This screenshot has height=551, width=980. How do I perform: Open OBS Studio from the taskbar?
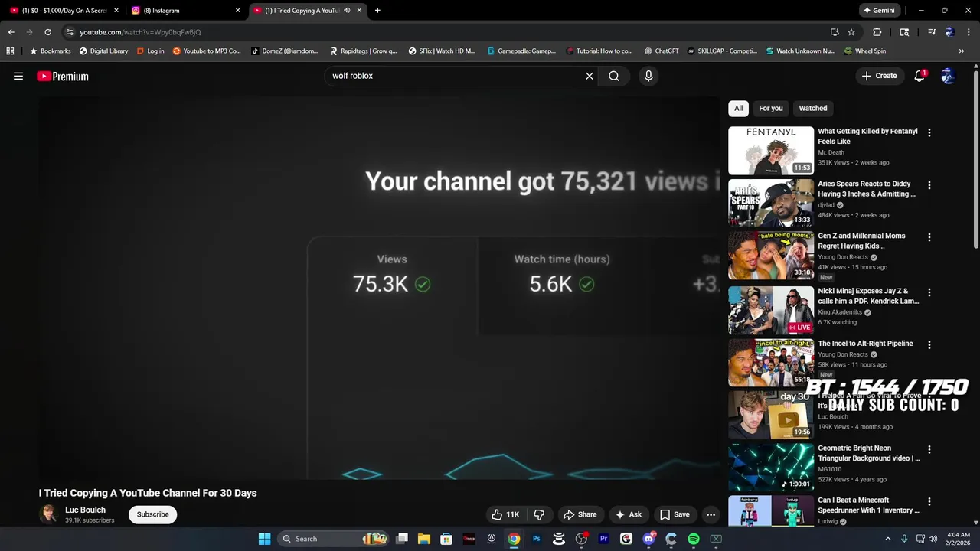point(581,539)
